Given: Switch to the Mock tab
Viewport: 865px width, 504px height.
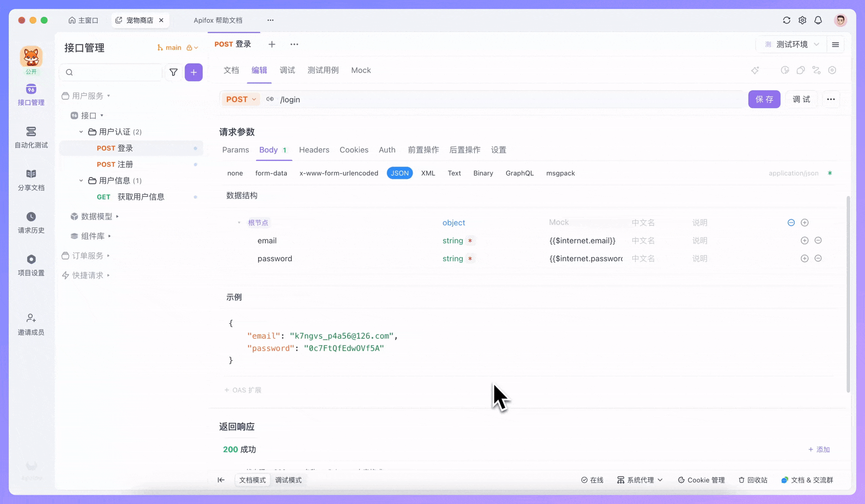Looking at the screenshot, I should pos(361,70).
